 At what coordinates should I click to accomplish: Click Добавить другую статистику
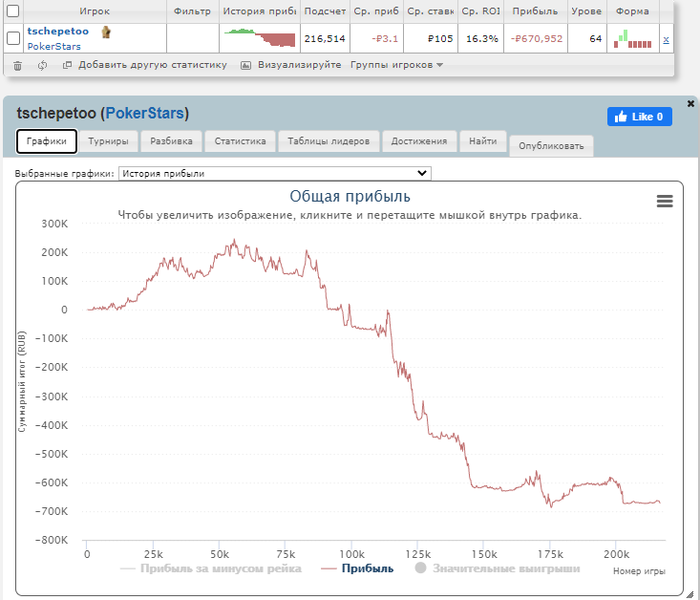point(145,65)
